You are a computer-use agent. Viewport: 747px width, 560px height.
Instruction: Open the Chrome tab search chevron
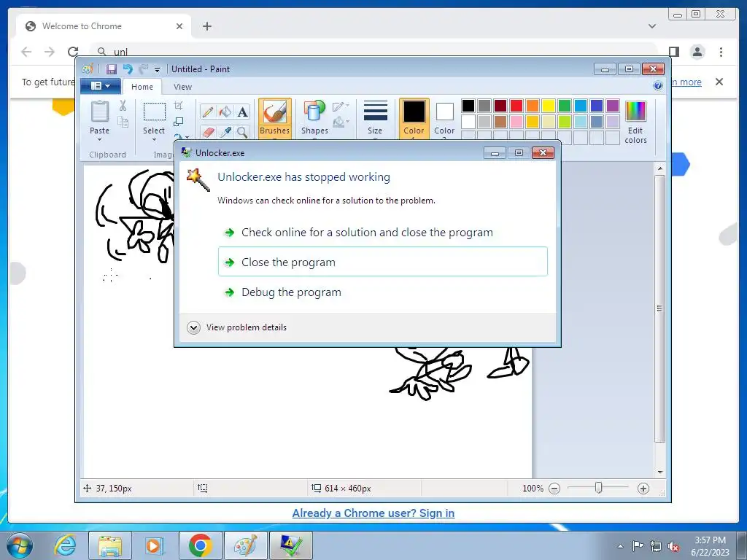click(x=652, y=26)
